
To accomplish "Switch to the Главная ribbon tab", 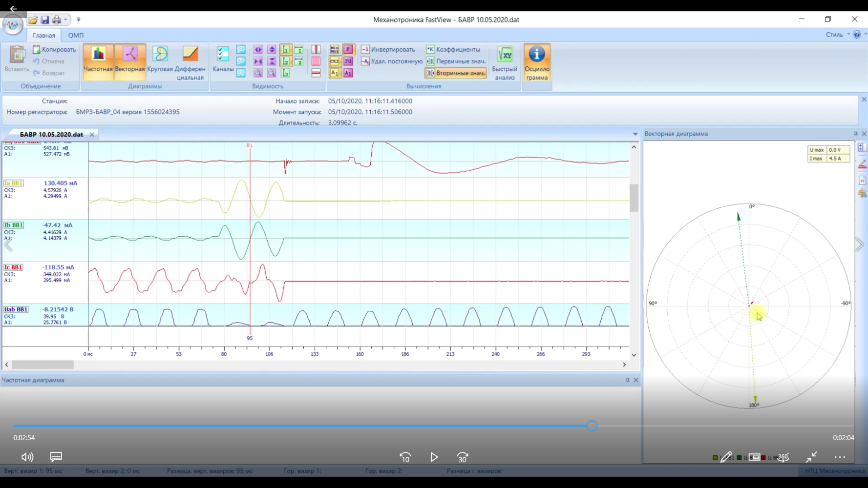I will (x=44, y=35).
